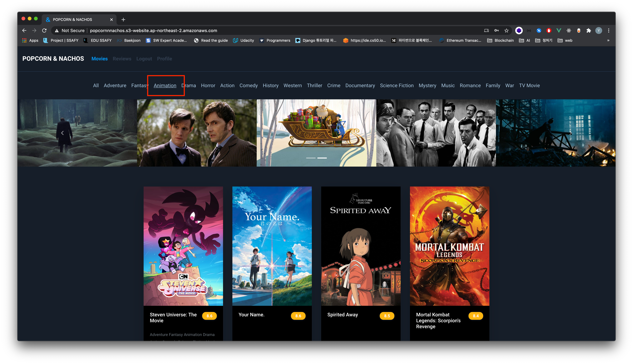633x364 pixels.
Task: Close the POPCORN & NACHOS tab
Action: (x=112, y=19)
